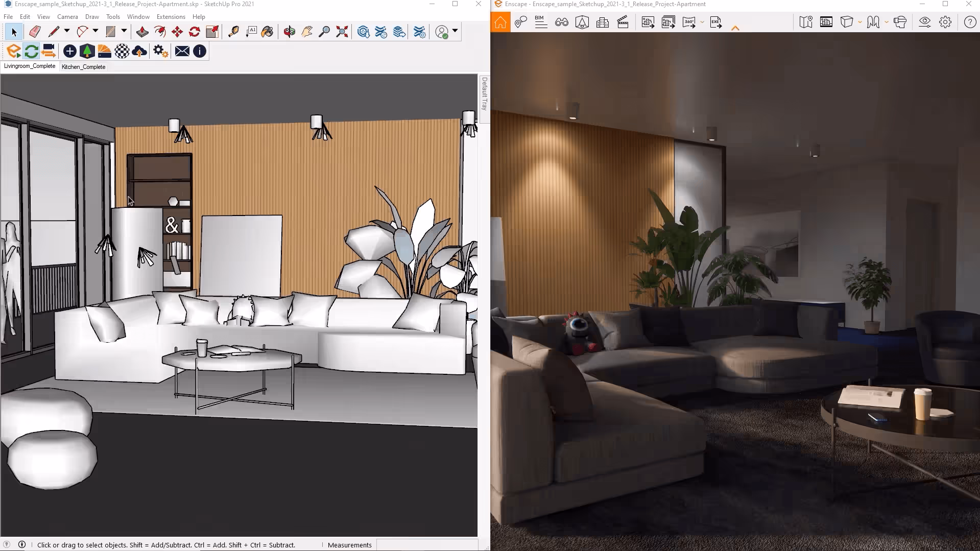
Task: Choose the Arc drawing tool
Action: click(82, 32)
